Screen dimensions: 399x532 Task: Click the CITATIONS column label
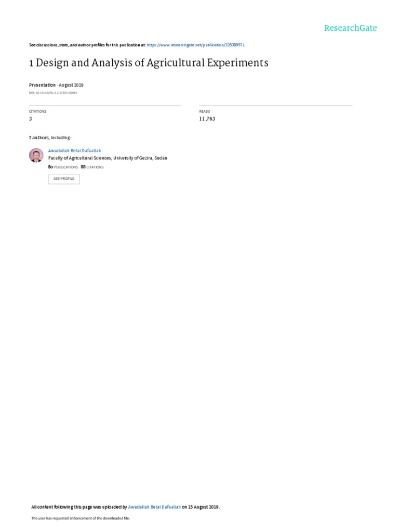[37, 111]
